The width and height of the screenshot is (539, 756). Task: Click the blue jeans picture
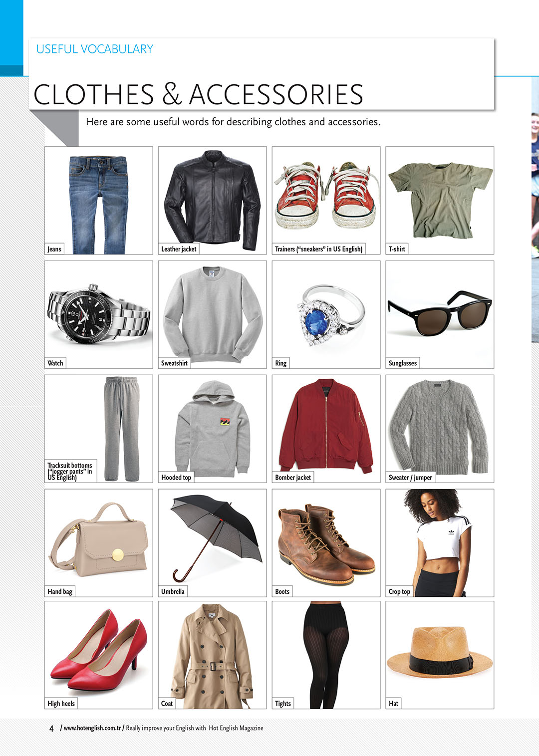[x=98, y=205]
